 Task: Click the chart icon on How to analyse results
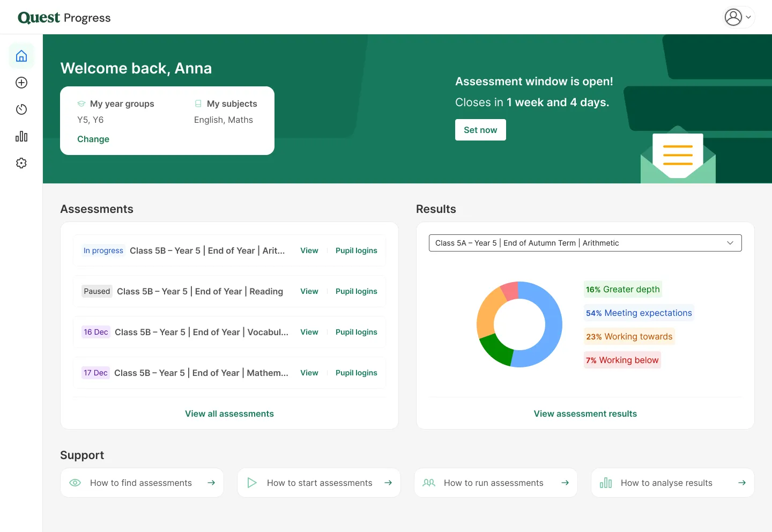(605, 483)
